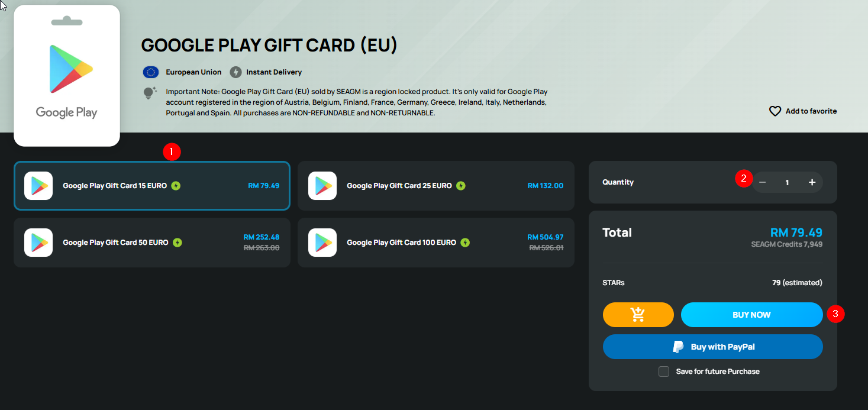Image resolution: width=868 pixels, height=410 pixels.
Task: Select Google Play Gift Card 15 EURO option
Action: click(x=152, y=186)
